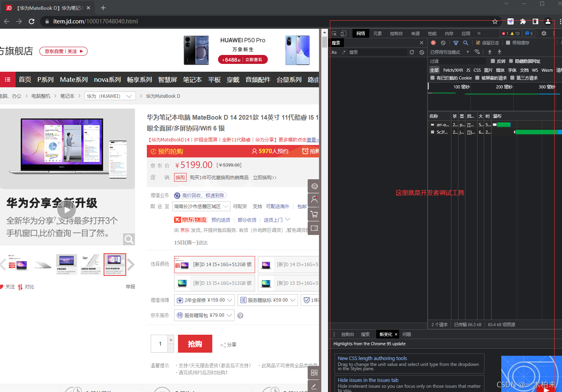Open shopping cart floating sidebar icon
562x392 pixels.
click(314, 214)
